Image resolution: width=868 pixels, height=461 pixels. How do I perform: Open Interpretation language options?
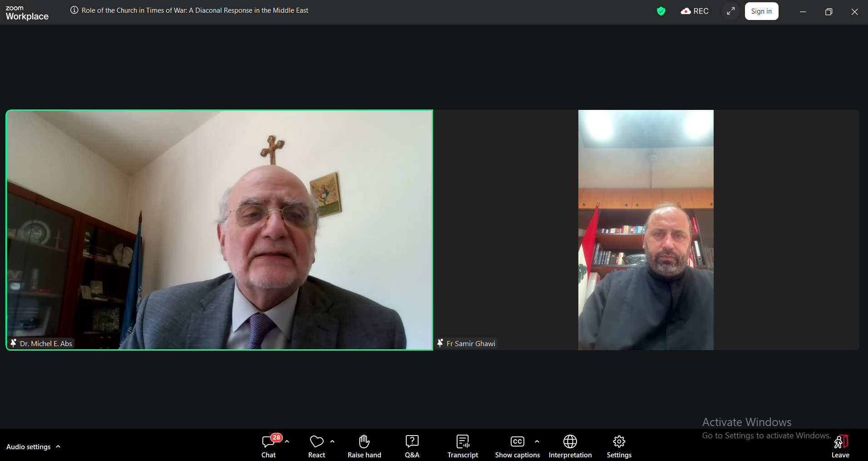(x=570, y=446)
